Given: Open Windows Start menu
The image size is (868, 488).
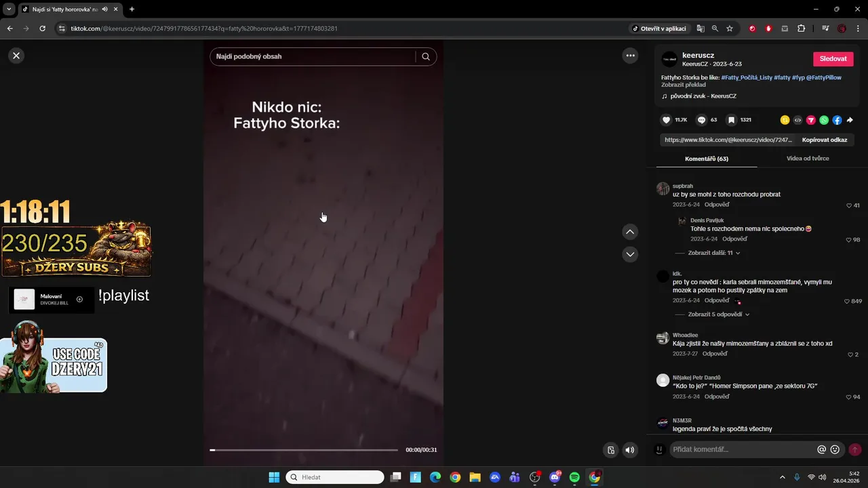Looking at the screenshot, I should pyautogui.click(x=274, y=477).
